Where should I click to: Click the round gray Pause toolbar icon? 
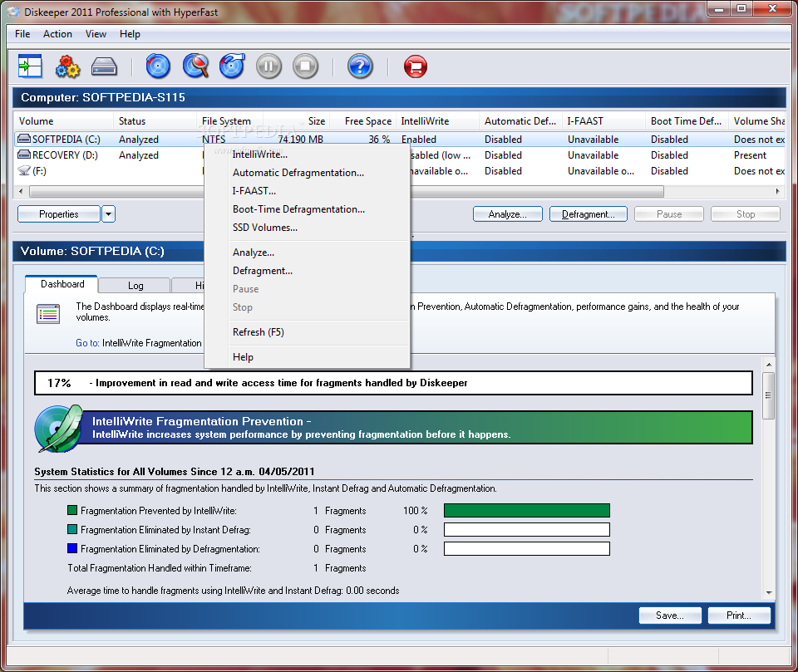[x=268, y=66]
